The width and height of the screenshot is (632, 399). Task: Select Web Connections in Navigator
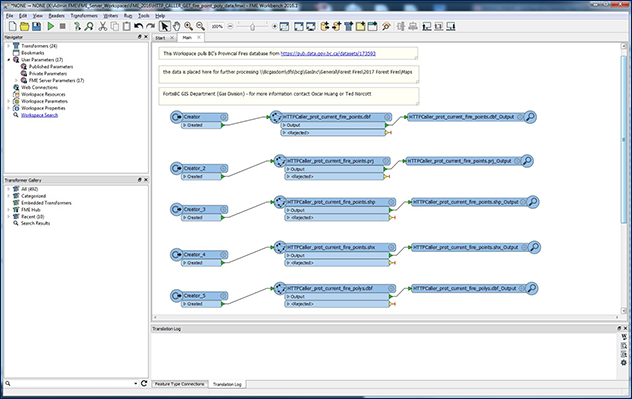40,87
